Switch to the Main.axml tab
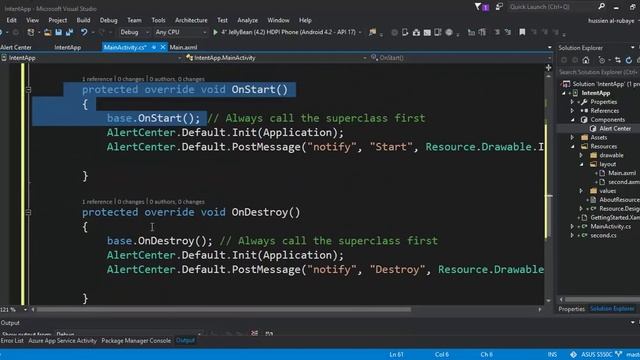The image size is (640, 360). pos(183,47)
